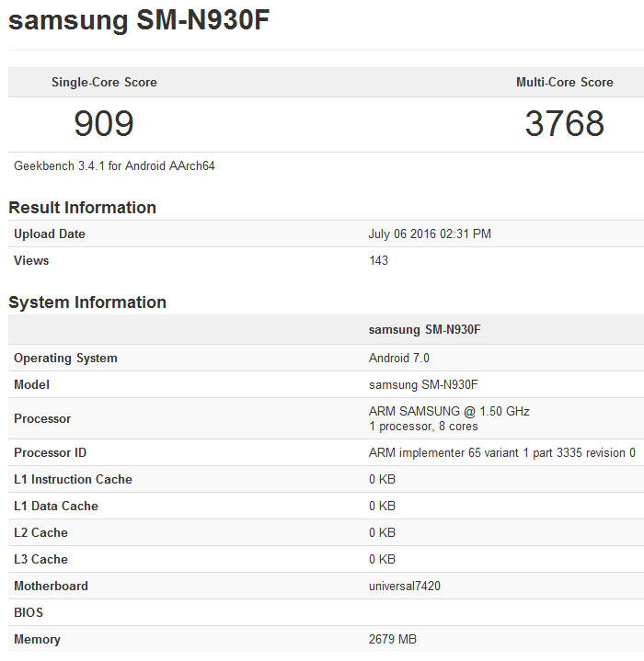
Task: Click the Single-Core Score label
Action: tap(104, 82)
